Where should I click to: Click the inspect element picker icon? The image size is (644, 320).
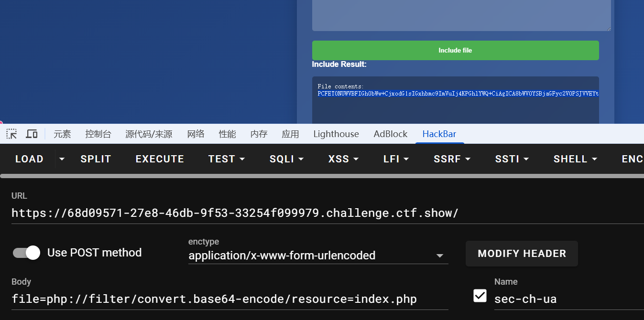[11, 134]
